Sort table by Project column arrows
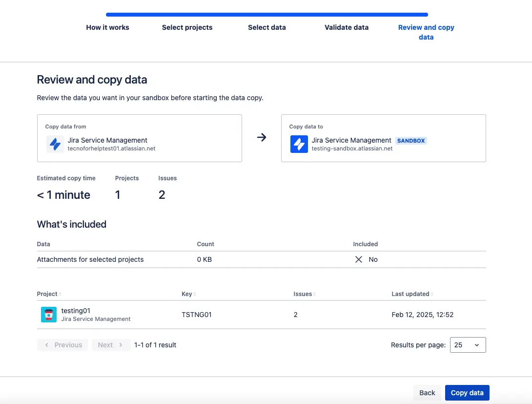Image resolution: width=532 pixels, height=404 pixels. 60,294
